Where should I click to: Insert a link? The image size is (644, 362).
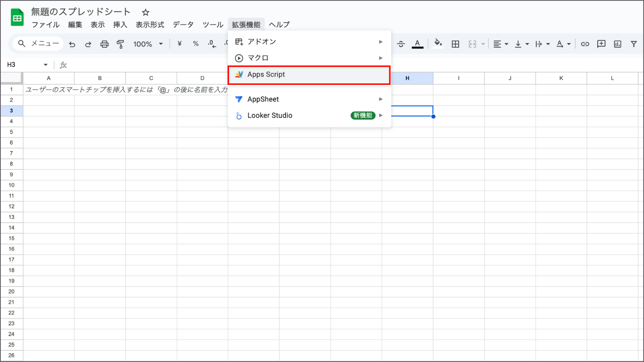coord(585,44)
